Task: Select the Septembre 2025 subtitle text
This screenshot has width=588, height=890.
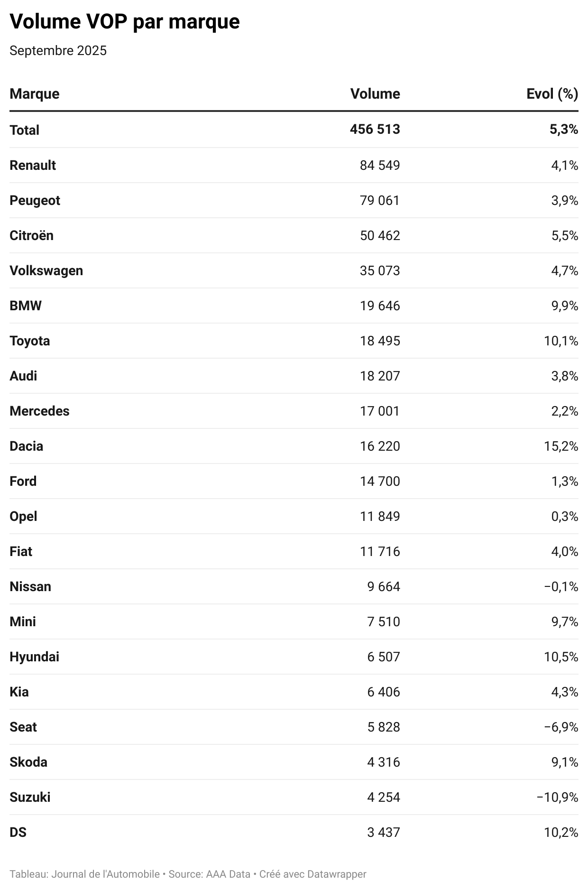Action: pos(58,51)
